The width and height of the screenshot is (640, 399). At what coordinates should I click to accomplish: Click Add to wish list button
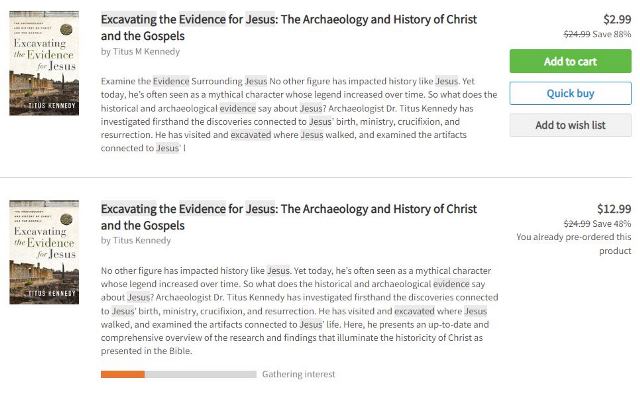click(570, 125)
